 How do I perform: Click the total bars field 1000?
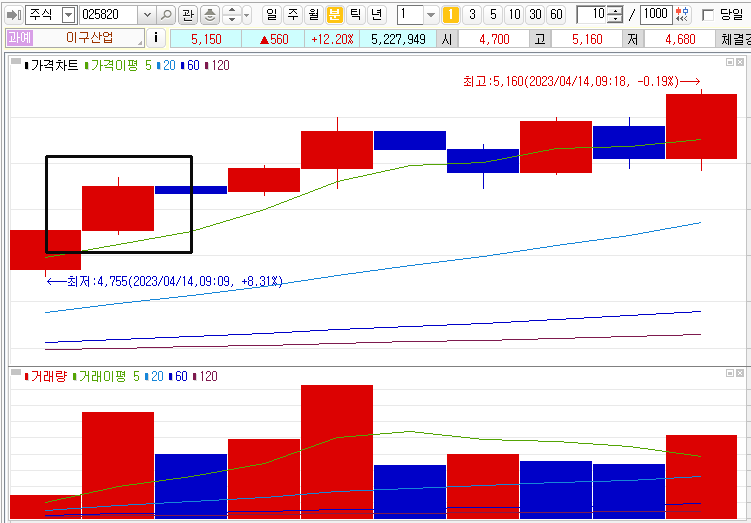pos(655,15)
